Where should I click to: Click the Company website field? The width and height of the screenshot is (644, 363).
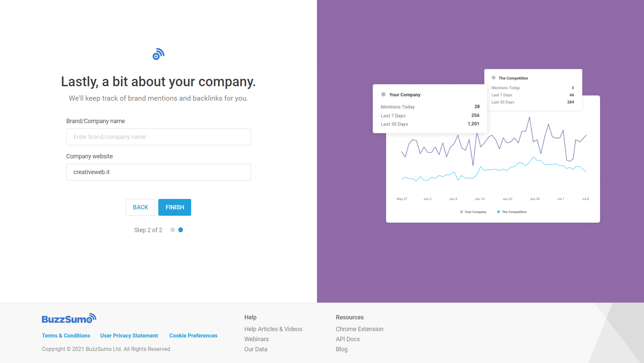(158, 172)
